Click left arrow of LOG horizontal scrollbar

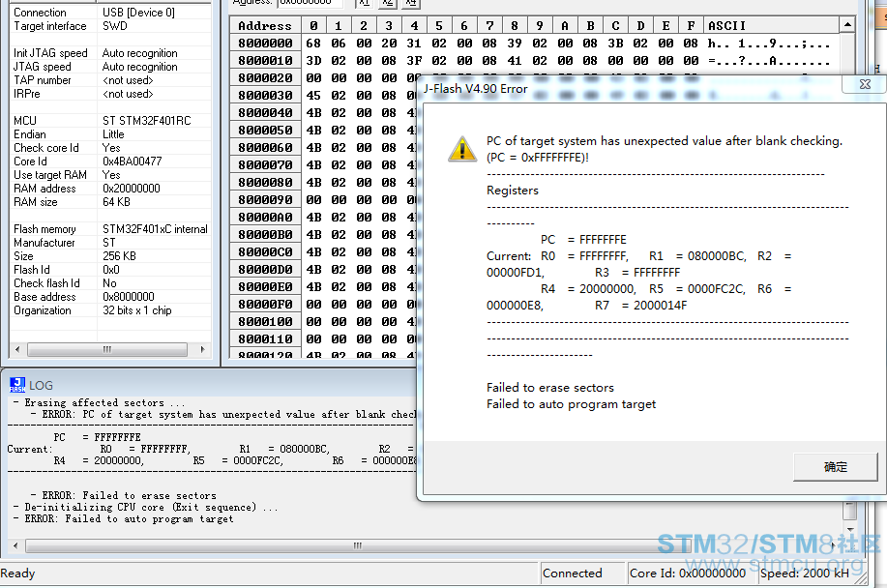pyautogui.click(x=15, y=545)
